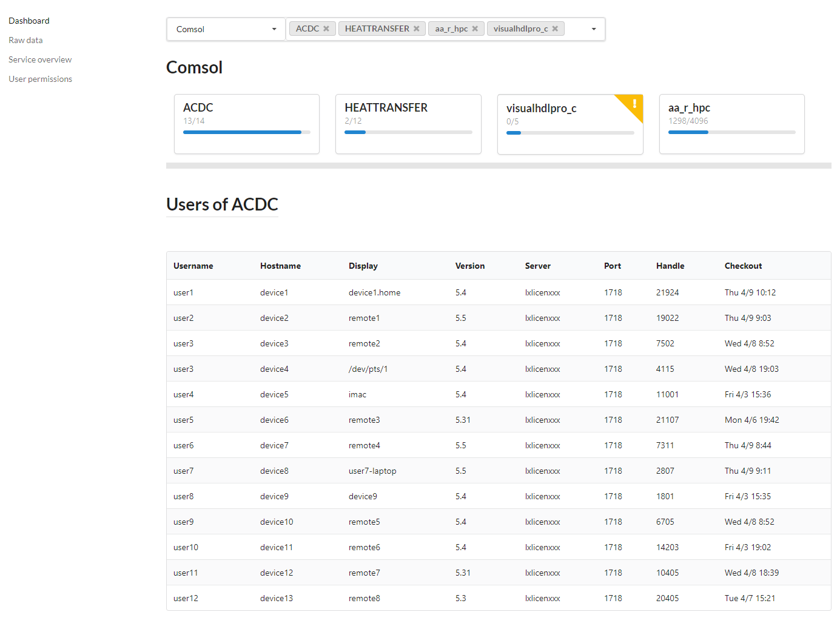Remove the ACDC tag from the filter
Viewport: 840px width, 626px height.
[326, 29]
